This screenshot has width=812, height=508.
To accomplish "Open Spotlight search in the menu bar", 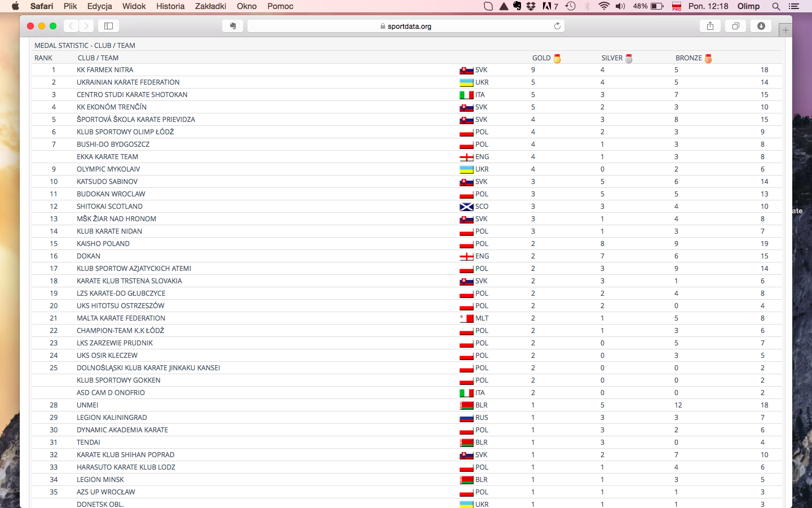I will [x=776, y=6].
